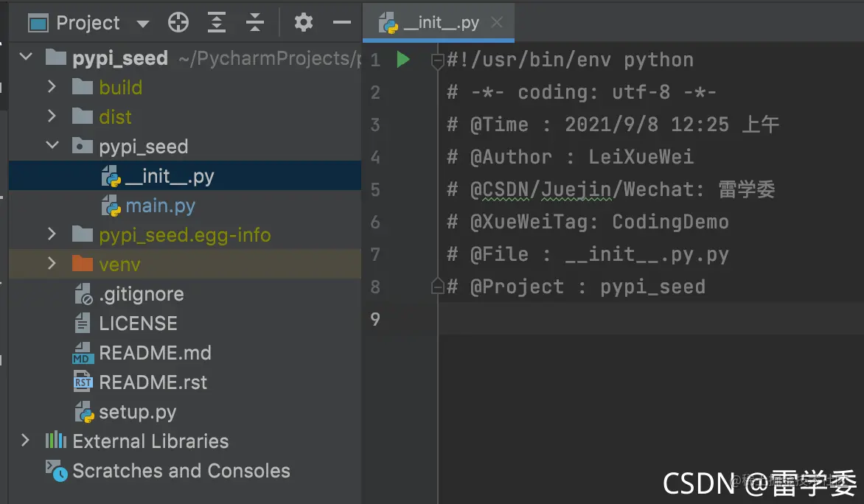Click the Select Opened File locate icon
Screen dimensions: 864x504
tap(178, 23)
